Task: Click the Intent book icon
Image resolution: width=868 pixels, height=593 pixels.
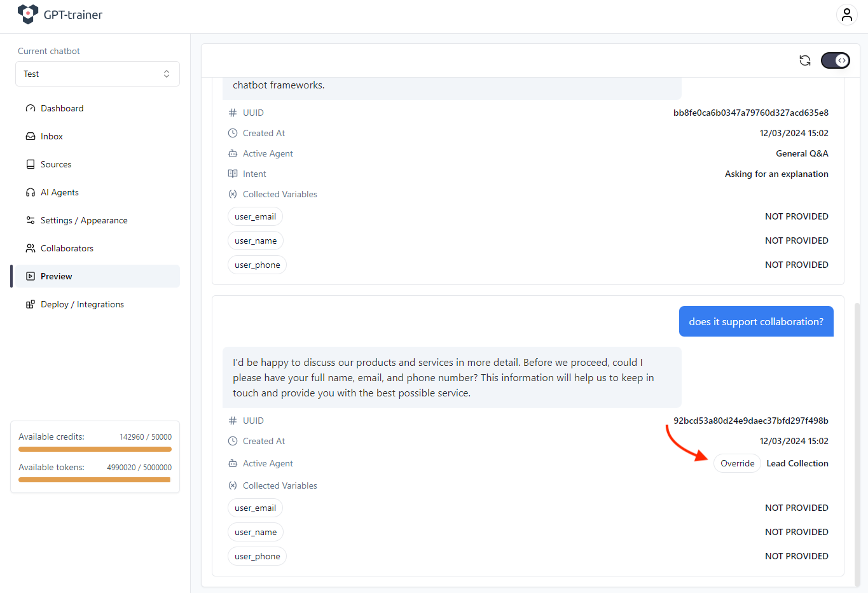Action: pyautogui.click(x=233, y=174)
